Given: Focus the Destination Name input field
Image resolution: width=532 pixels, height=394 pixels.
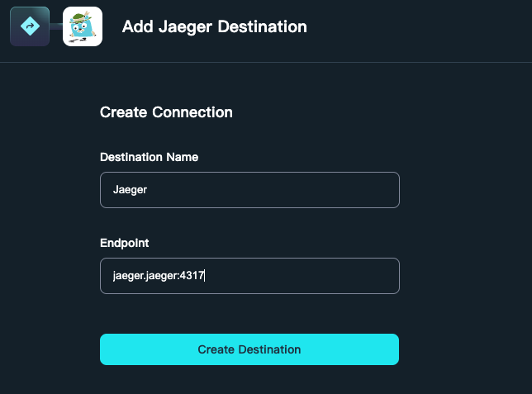Looking at the screenshot, I should tap(249, 190).
